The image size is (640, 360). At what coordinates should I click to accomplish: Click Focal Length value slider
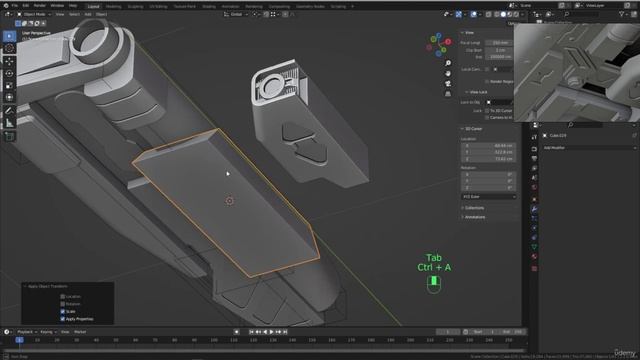(499, 43)
